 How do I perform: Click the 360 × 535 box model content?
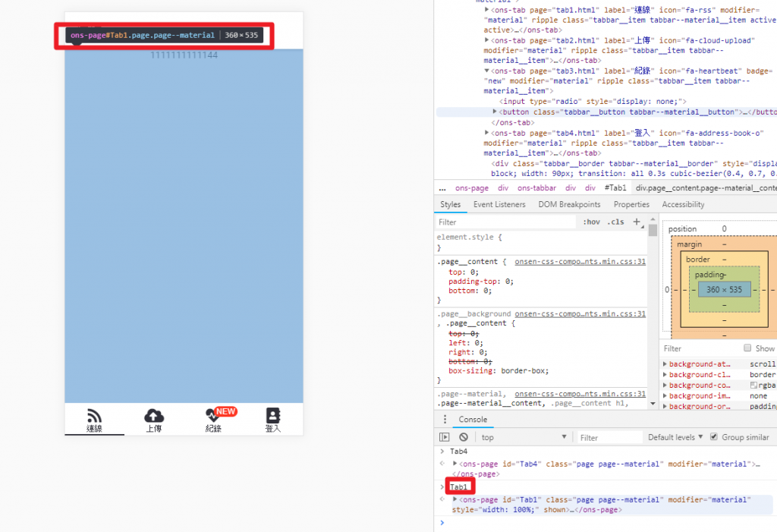click(x=724, y=290)
